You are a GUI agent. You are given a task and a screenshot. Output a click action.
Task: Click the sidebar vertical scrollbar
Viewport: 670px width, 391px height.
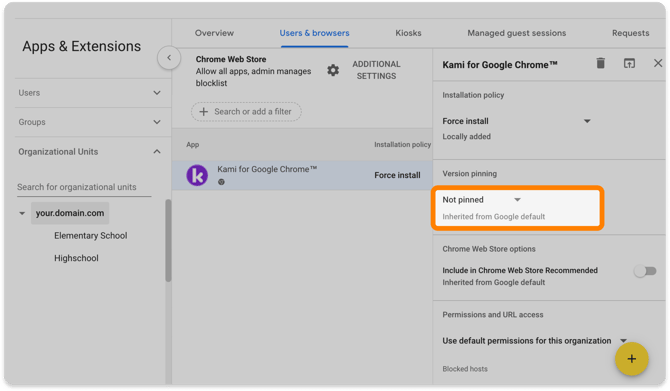(168, 241)
